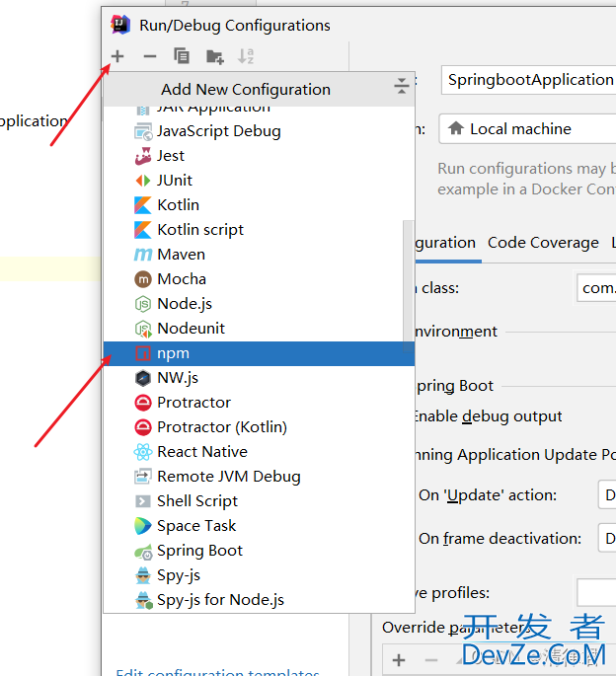
Task: Select the Nodeunit text label
Action: tap(192, 329)
